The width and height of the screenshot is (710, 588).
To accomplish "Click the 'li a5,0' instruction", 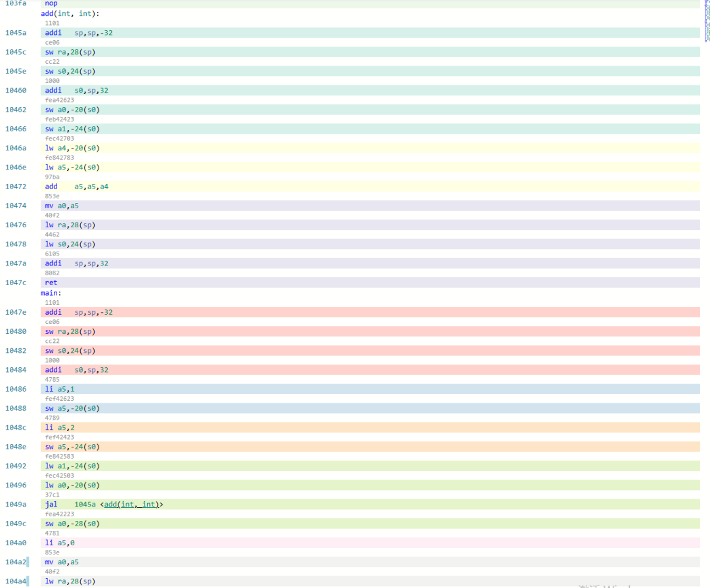I will tap(60, 543).
